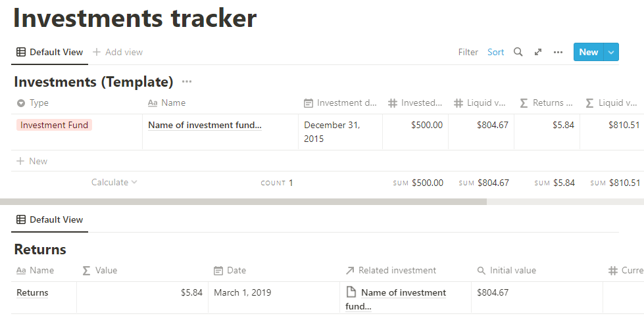
Task: Expand the Calculate dropdown
Action: [x=114, y=183]
